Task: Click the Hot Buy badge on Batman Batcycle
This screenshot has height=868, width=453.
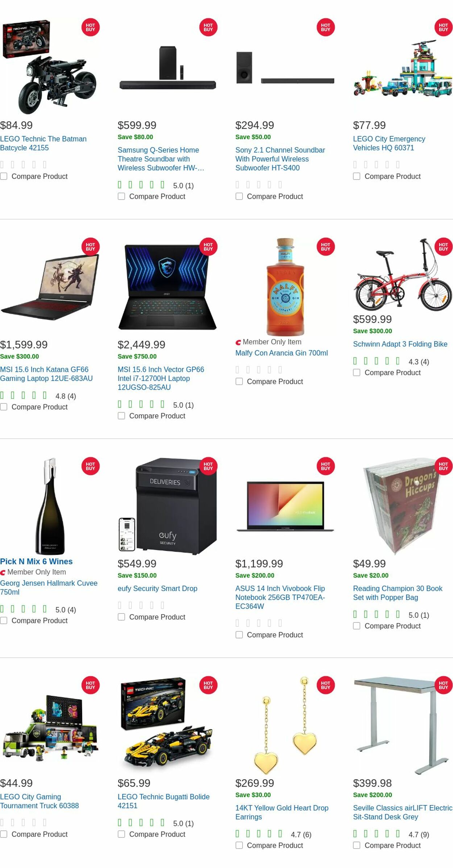Action: click(x=90, y=28)
